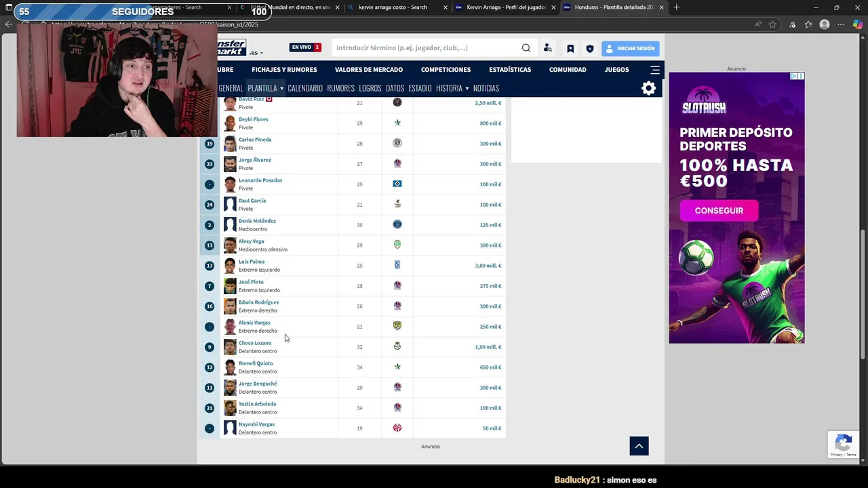Screen dimensions: 868x488
Task: Switch to the RUMORES tab
Action: tap(340, 88)
